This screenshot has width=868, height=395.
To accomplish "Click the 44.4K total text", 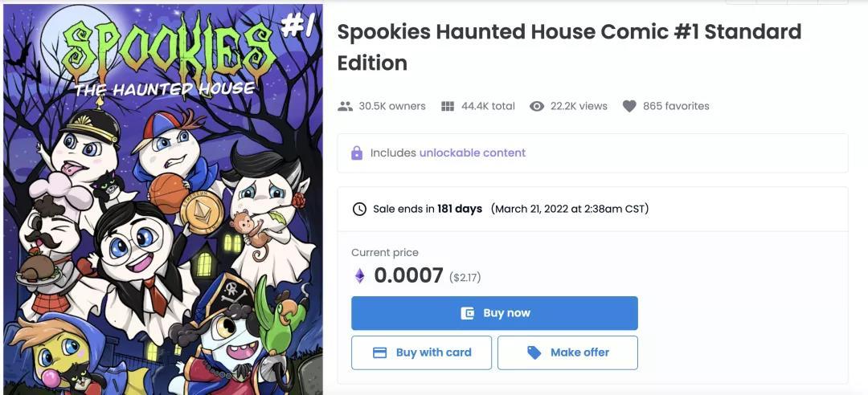I will click(x=488, y=106).
